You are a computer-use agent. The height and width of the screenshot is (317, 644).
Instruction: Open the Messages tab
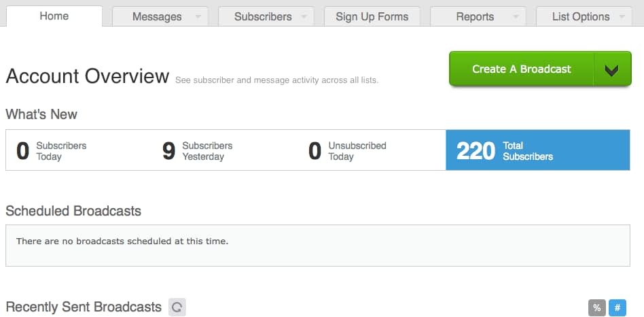pyautogui.click(x=157, y=17)
